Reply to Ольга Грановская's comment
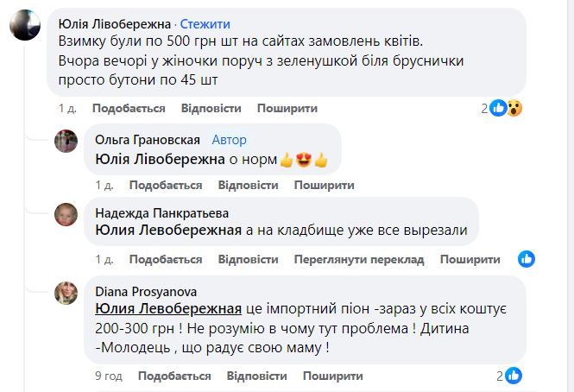This screenshot has width=574, height=392. [248, 186]
